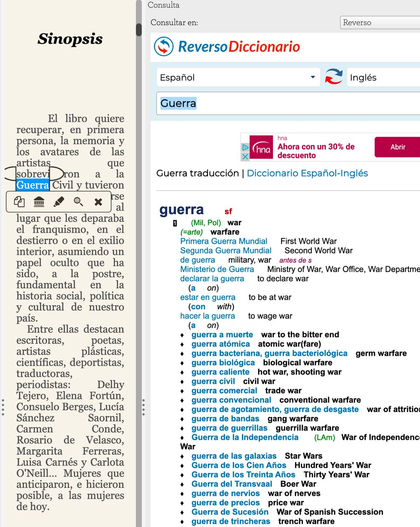Screen dimensions: 420x527
Task: Click the translation 'trench warfare'
Action: (306, 522)
